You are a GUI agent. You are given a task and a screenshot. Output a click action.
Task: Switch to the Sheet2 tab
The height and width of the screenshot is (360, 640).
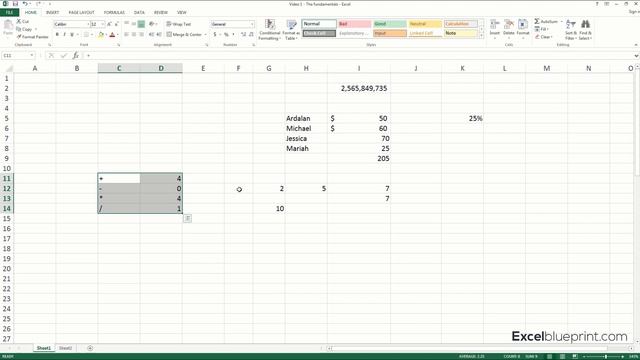[x=65, y=348]
